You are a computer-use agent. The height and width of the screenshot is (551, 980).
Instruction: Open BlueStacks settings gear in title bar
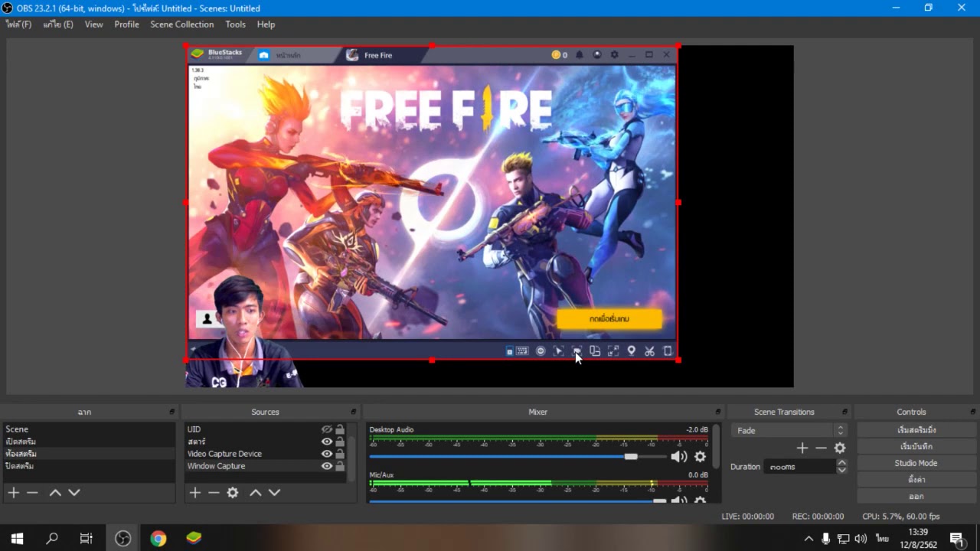pos(614,55)
